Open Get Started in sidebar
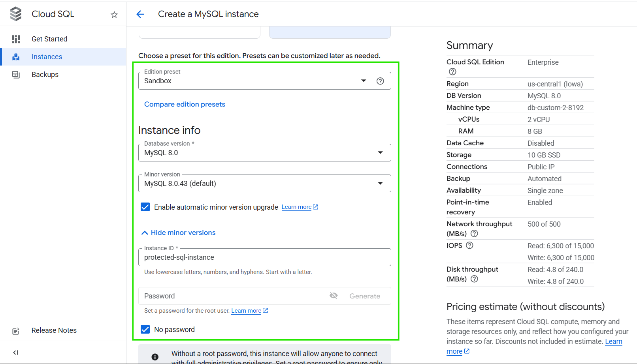 pyautogui.click(x=49, y=39)
